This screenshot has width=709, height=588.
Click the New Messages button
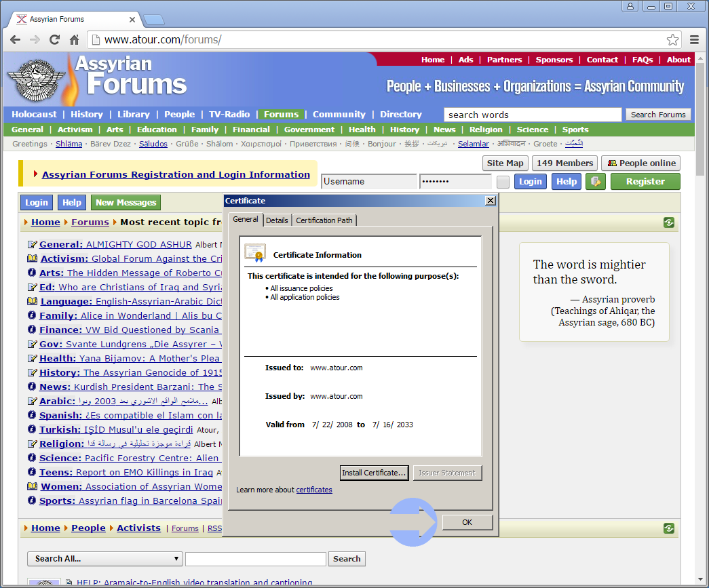coord(126,203)
